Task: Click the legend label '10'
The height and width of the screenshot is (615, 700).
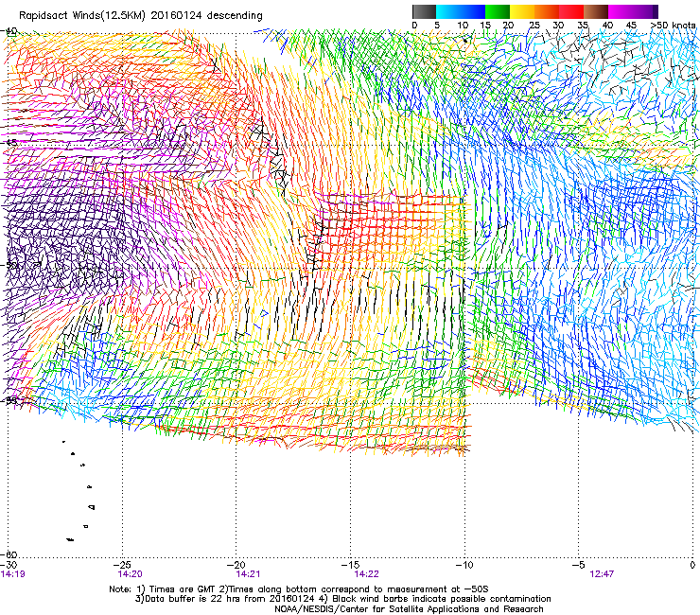Action: [463, 26]
